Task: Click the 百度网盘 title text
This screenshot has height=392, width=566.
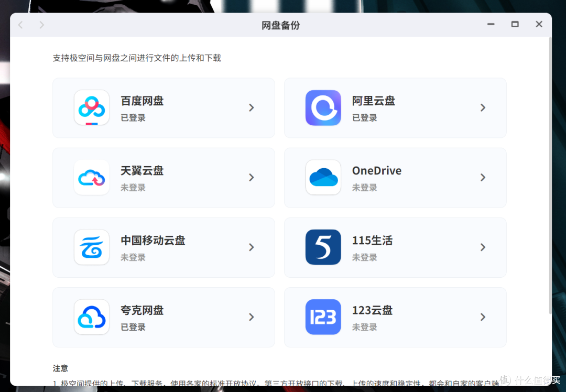Action: [x=142, y=101]
